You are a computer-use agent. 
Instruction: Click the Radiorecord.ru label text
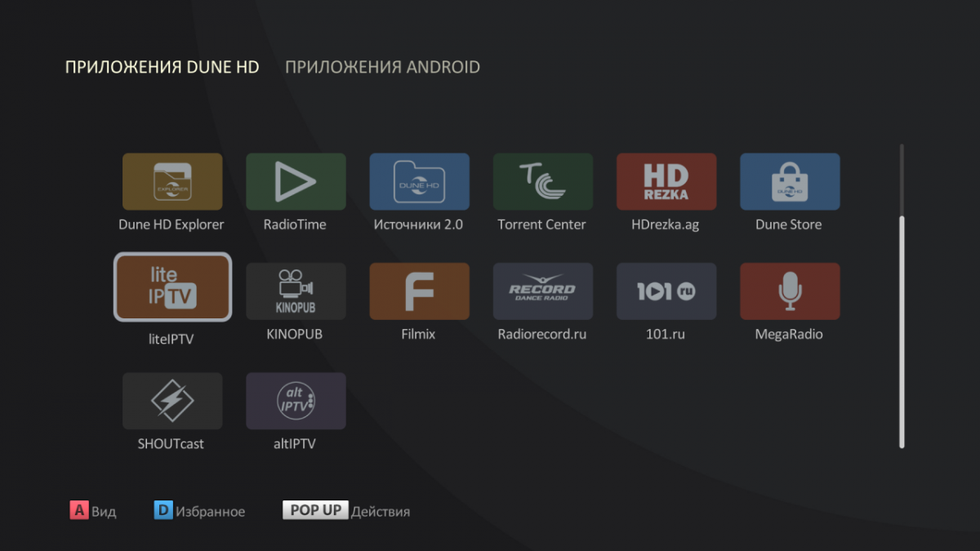coord(542,334)
